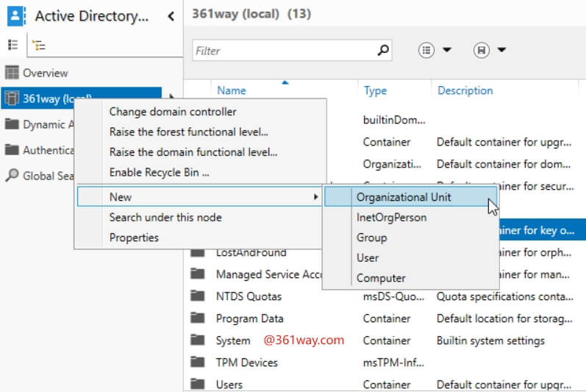Screen dimensions: 586x392
Task: Create a new Organizational Unit
Action: point(410,197)
